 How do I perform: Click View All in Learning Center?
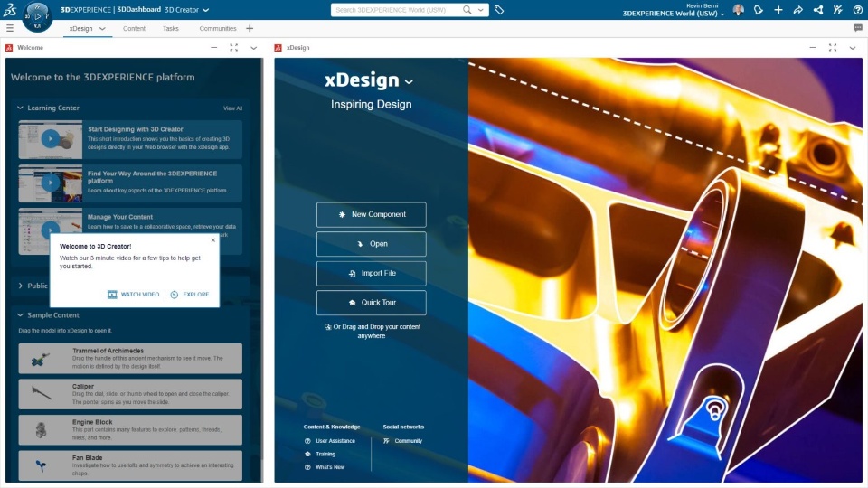click(x=232, y=108)
